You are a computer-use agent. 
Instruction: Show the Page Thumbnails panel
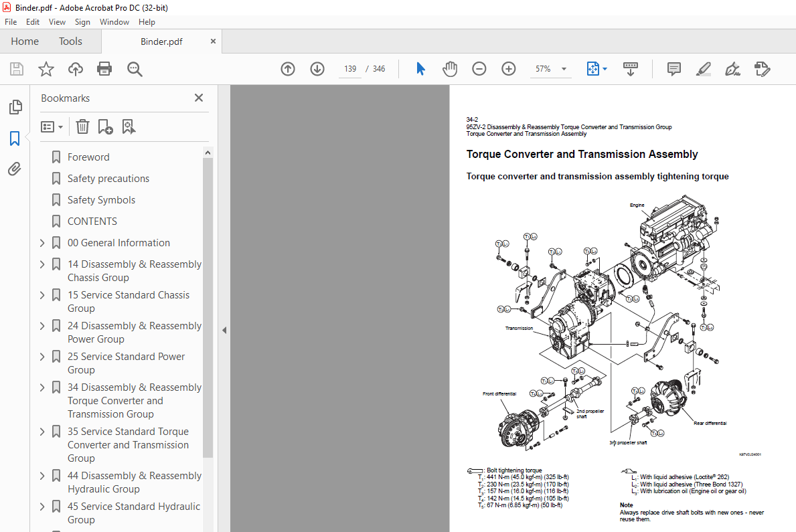(15, 107)
